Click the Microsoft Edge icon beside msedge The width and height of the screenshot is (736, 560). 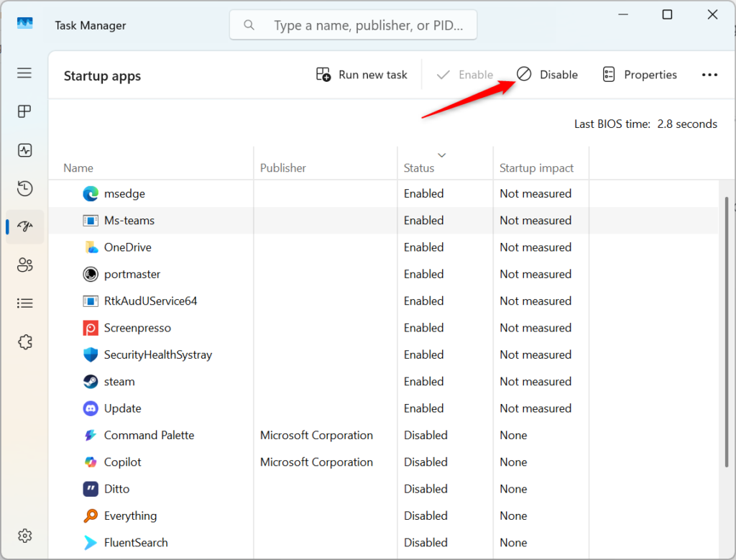click(91, 193)
